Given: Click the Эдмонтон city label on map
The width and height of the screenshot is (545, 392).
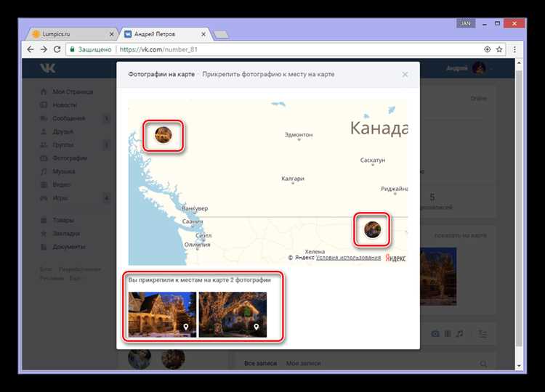Looking at the screenshot, I should pyautogui.click(x=299, y=134).
